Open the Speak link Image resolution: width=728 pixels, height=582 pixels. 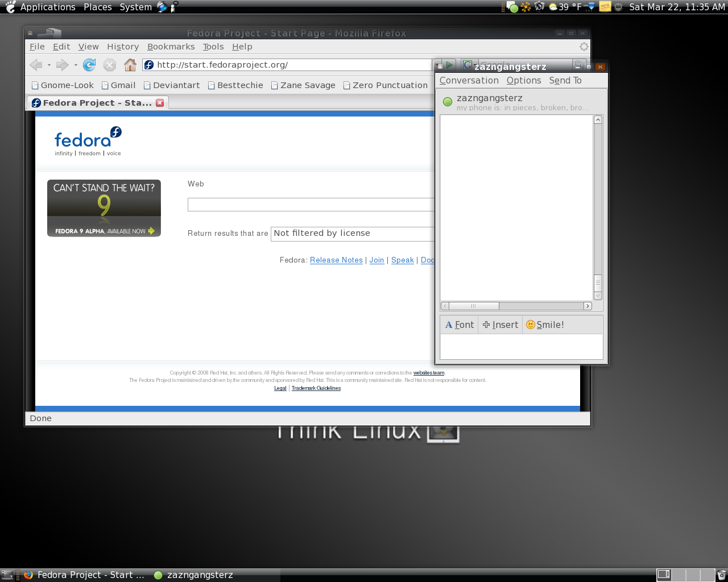click(x=403, y=260)
